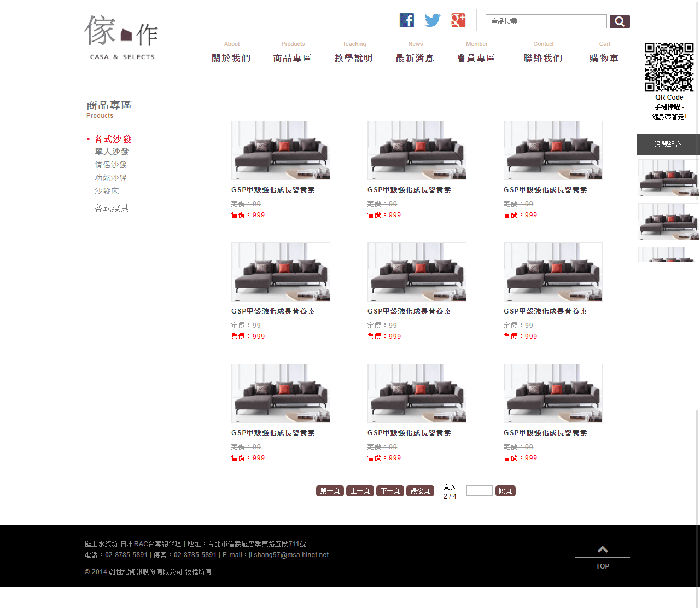This screenshot has height=614, width=700.
Task: Select 各式沙發 category in sidebar
Action: [x=113, y=139]
